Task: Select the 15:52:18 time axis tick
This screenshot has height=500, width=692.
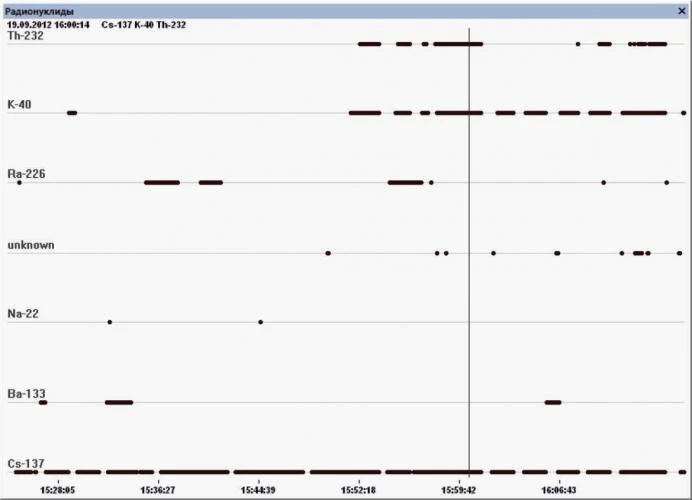Action: (x=358, y=490)
